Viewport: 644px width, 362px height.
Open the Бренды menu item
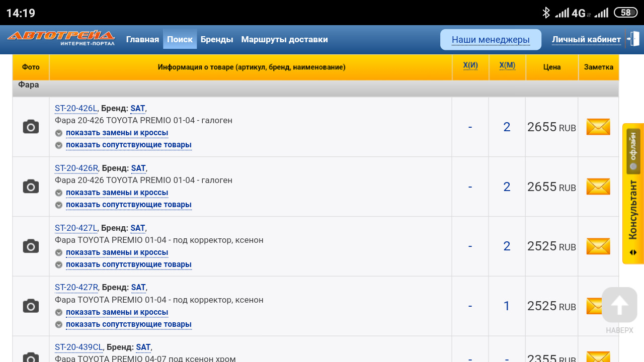217,39
